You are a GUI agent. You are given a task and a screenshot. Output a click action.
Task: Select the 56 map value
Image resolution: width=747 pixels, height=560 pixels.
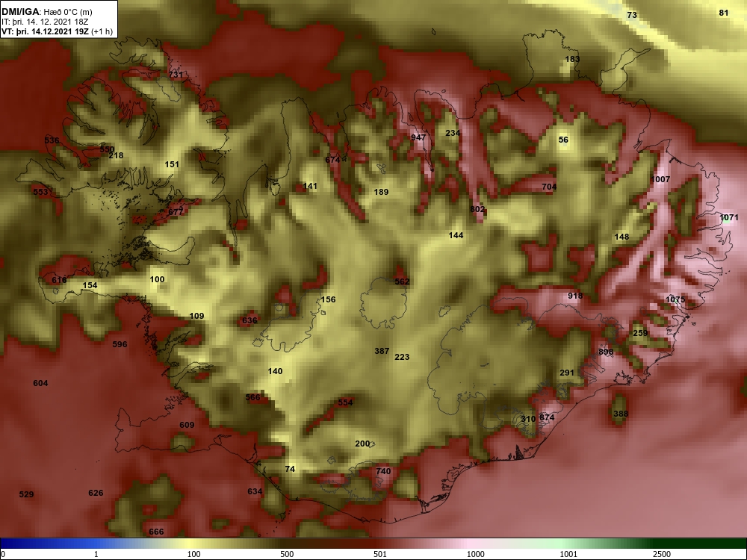563,140
